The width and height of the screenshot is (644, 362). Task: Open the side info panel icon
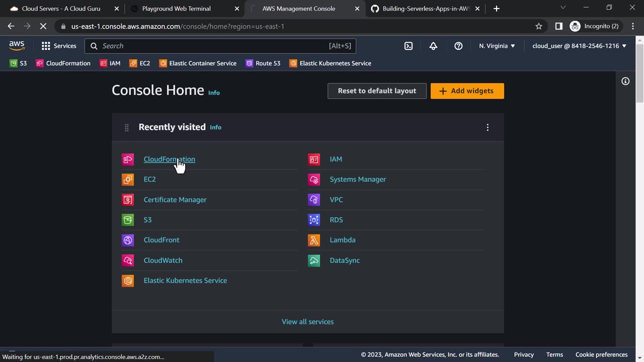coord(625,81)
